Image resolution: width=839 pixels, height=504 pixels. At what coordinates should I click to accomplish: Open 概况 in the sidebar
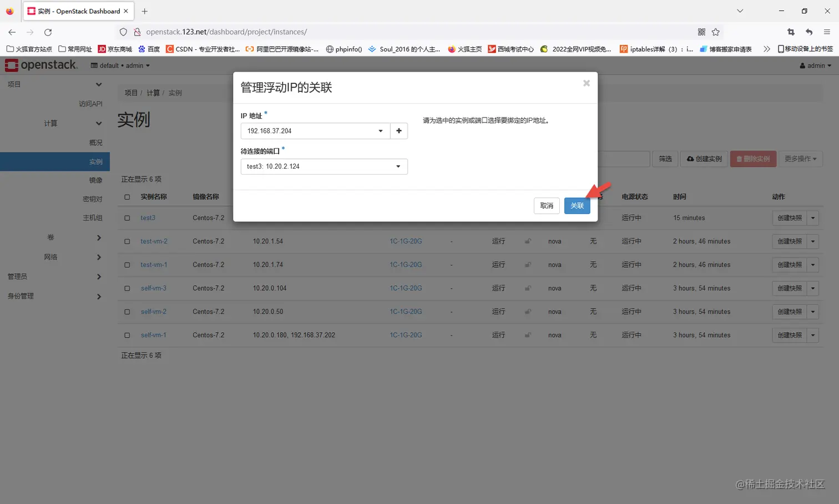pyautogui.click(x=95, y=142)
